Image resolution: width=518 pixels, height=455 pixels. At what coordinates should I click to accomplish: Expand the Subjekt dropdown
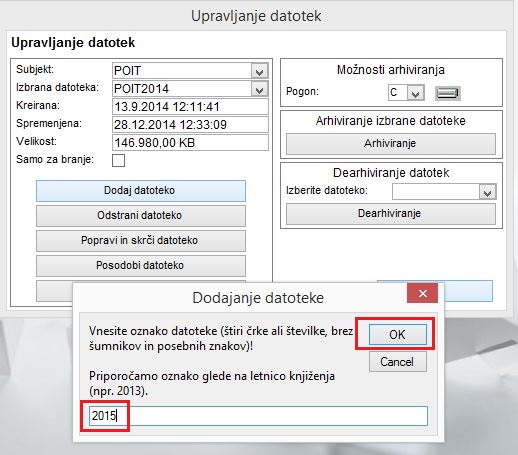(x=260, y=71)
